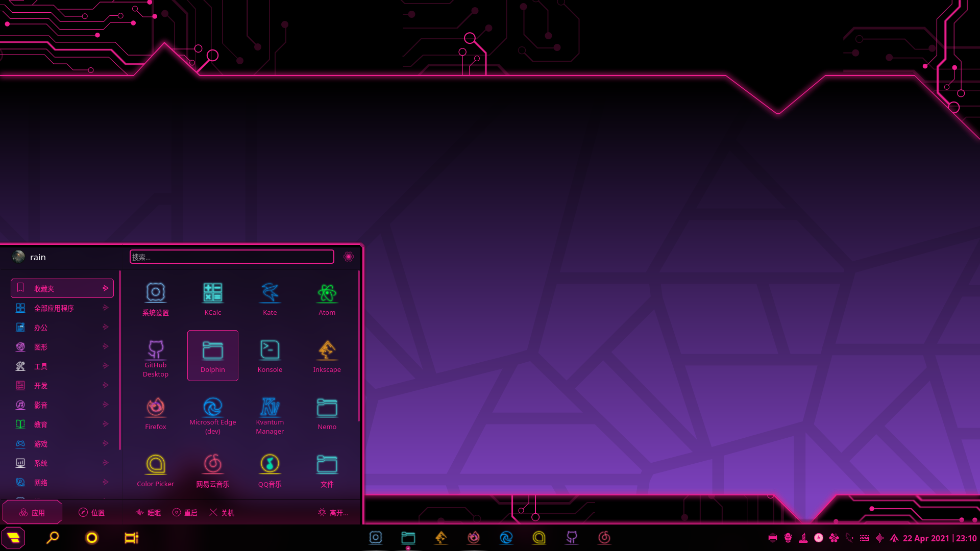The height and width of the screenshot is (551, 980).
Task: Open System Settings from the taskbar dock
Action: coord(376,537)
